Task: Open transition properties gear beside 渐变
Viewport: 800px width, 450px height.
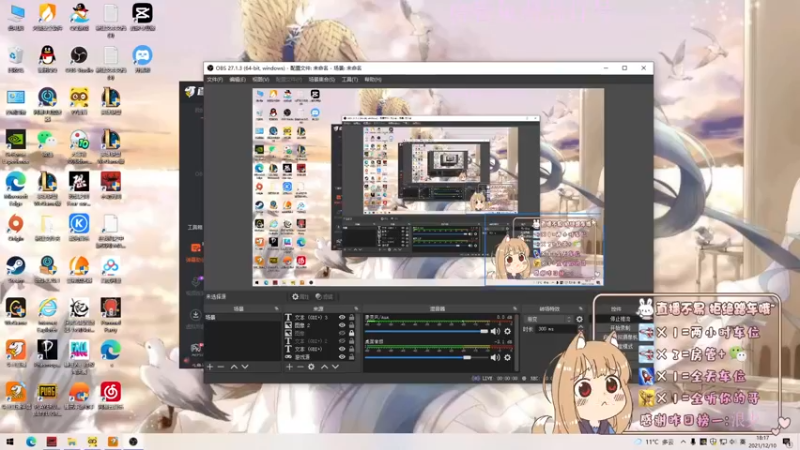Action: [579, 319]
